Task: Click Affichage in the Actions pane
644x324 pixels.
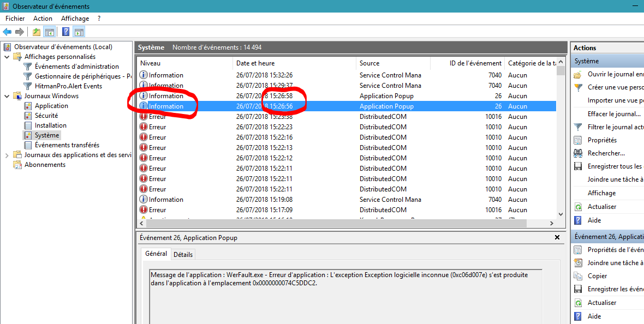Action: pyautogui.click(x=601, y=193)
